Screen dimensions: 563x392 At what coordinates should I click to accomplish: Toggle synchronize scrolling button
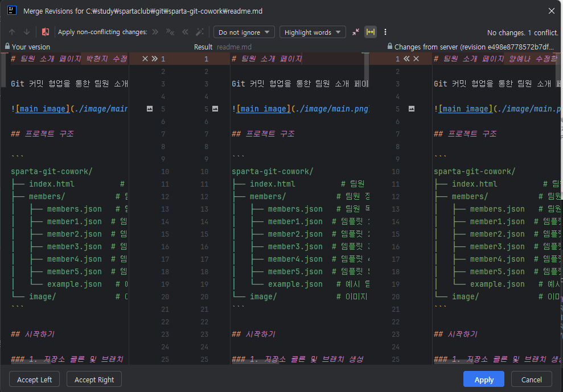click(x=370, y=32)
